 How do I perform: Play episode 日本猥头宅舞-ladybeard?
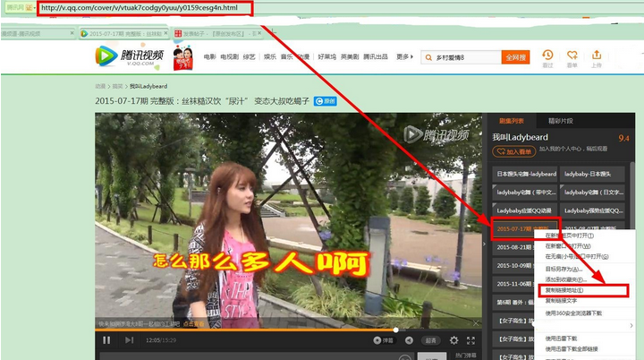(x=524, y=174)
